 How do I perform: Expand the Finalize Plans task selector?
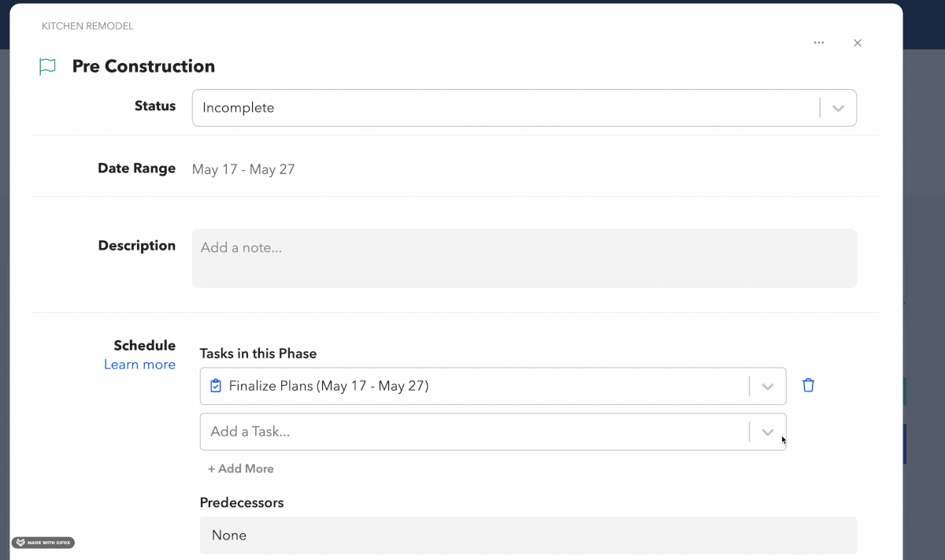tap(493, 386)
